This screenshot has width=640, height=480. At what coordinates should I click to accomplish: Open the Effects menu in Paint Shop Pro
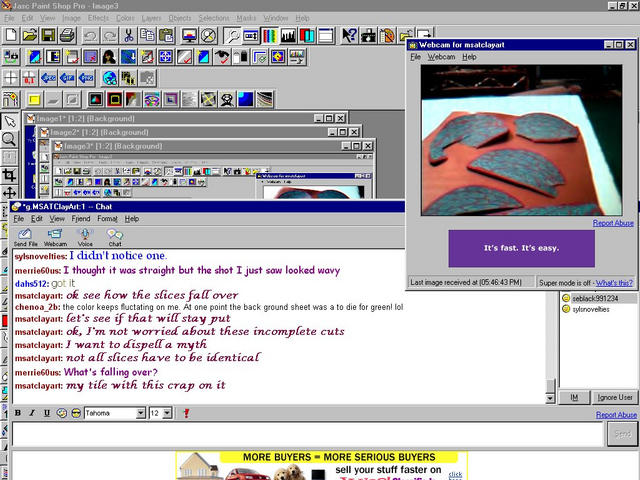click(x=98, y=18)
